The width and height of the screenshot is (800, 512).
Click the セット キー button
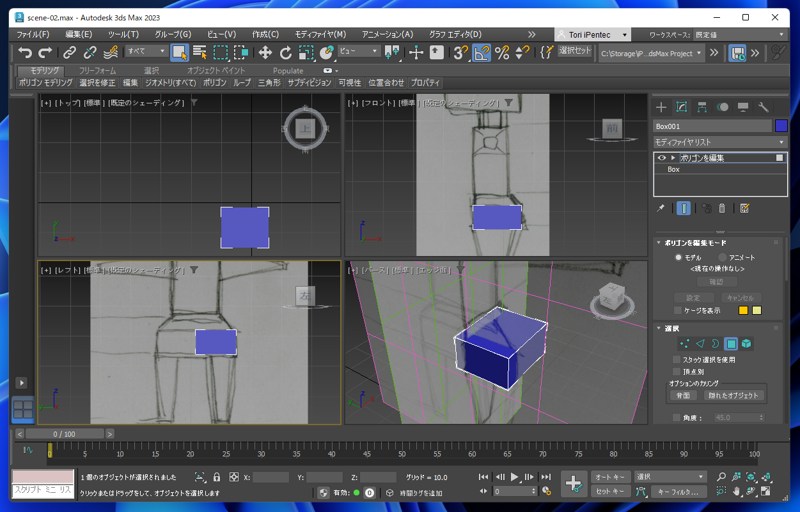[611, 492]
